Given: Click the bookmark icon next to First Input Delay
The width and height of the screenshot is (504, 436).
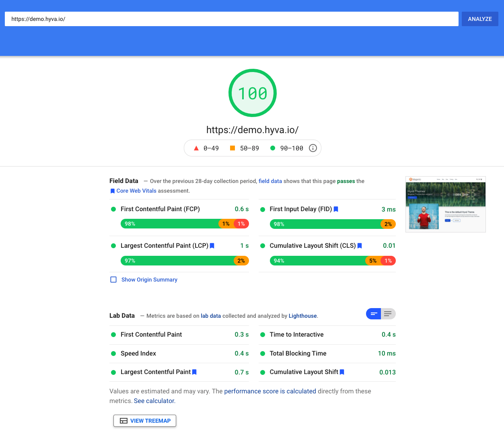Looking at the screenshot, I should coord(336,209).
